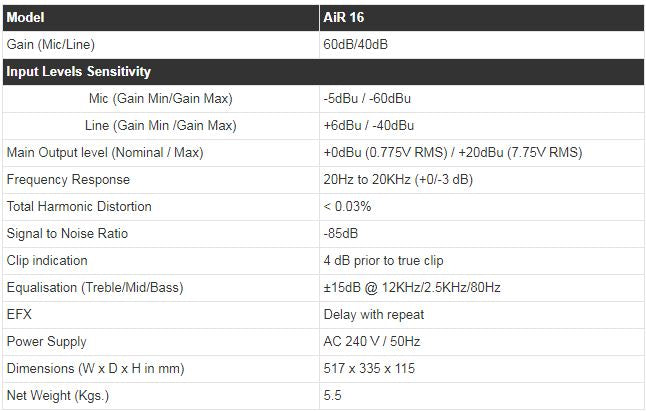Click the "Input Levels Sensitivity" section header

click(x=79, y=72)
